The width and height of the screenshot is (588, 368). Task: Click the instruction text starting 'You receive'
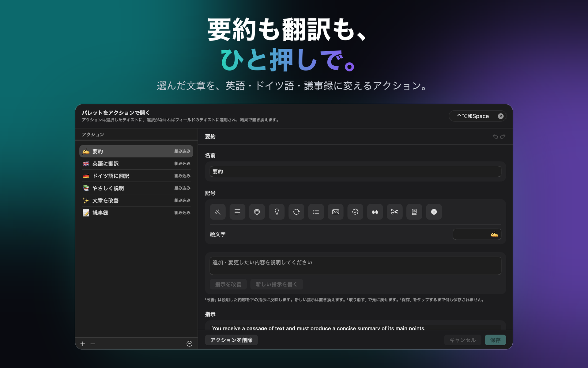(x=318, y=328)
